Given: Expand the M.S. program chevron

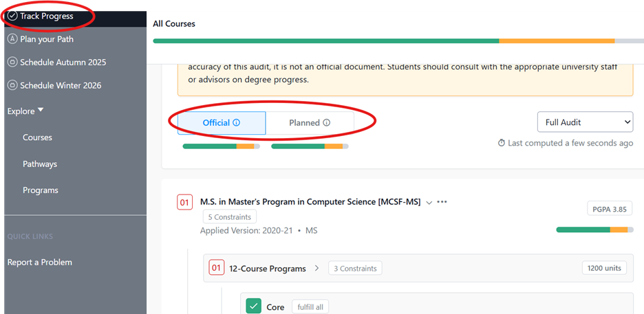Looking at the screenshot, I should pos(429,203).
